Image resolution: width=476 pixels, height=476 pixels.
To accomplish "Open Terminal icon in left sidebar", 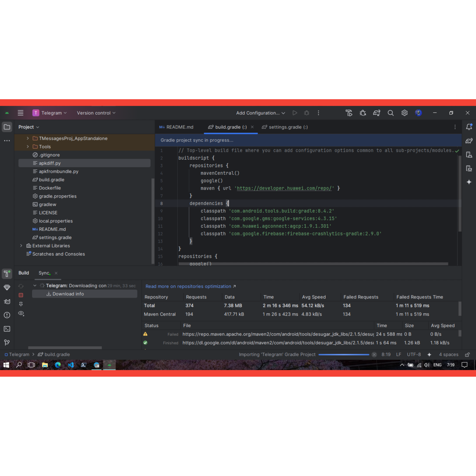I will (x=7, y=329).
